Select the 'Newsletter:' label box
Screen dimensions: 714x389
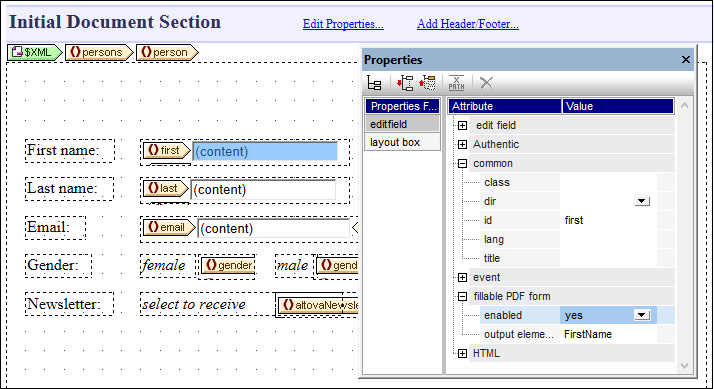(x=69, y=304)
